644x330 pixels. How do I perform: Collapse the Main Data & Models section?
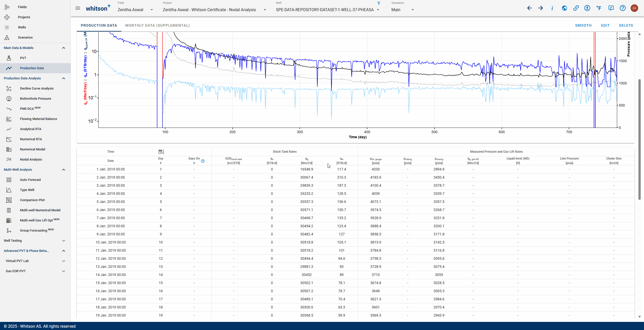64,48
